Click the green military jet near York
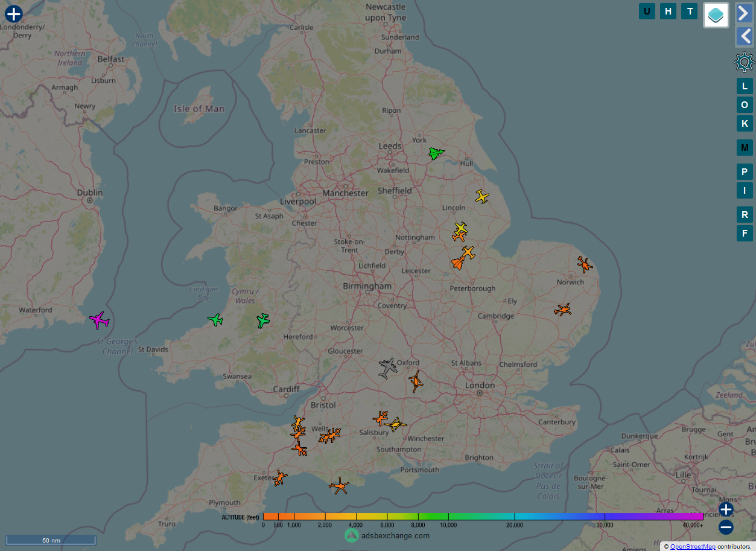This screenshot has width=756, height=551. coord(436,154)
